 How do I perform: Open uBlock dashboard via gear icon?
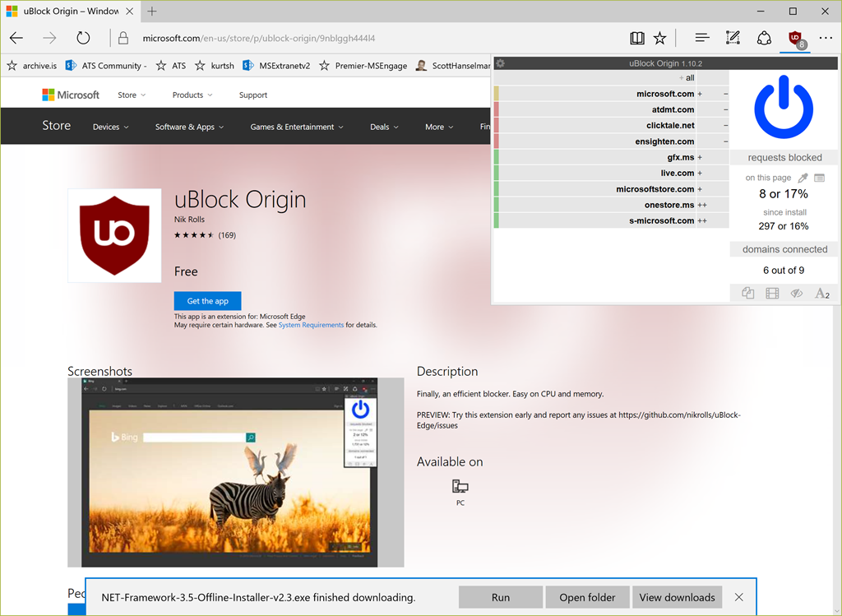point(500,63)
